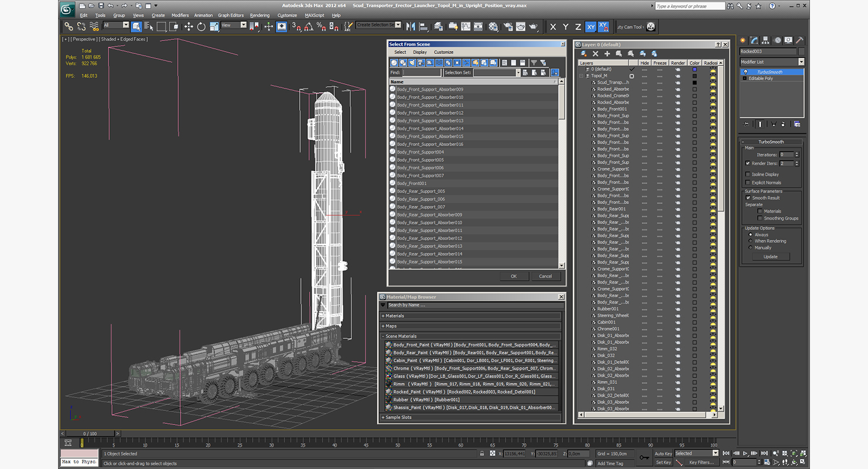Delete highlighted layer using X icon
Viewport: 868px width, 469px height.
pyautogui.click(x=595, y=53)
